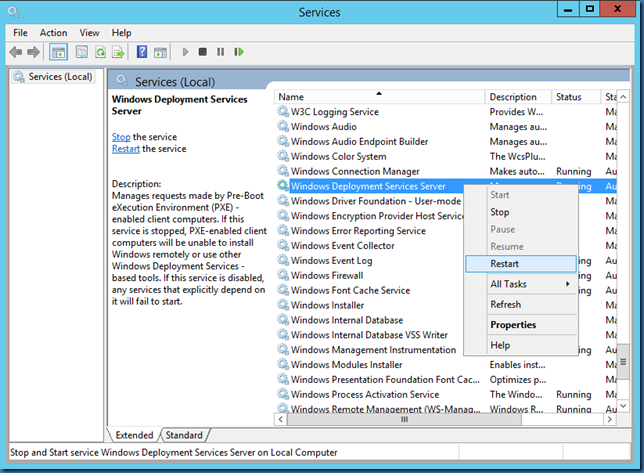Image resolution: width=644 pixels, height=473 pixels.
Task: Sort services by Name column header
Action: [380, 97]
